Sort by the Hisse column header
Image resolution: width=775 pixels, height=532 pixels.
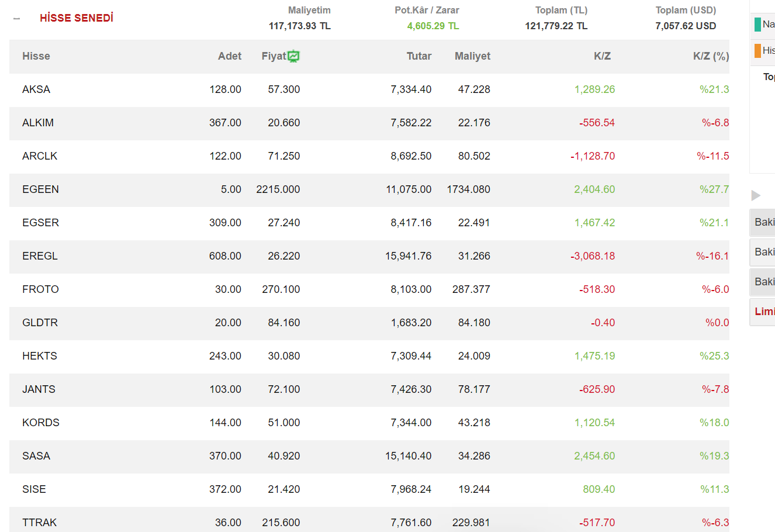[x=36, y=56]
